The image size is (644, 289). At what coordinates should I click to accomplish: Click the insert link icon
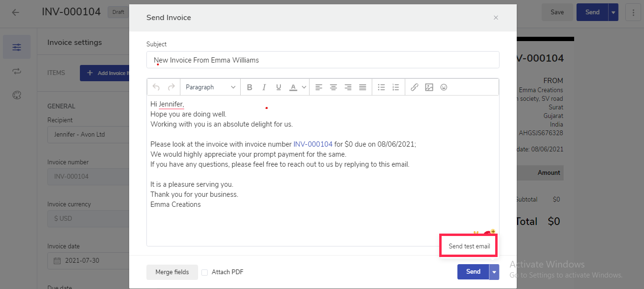[x=414, y=87]
